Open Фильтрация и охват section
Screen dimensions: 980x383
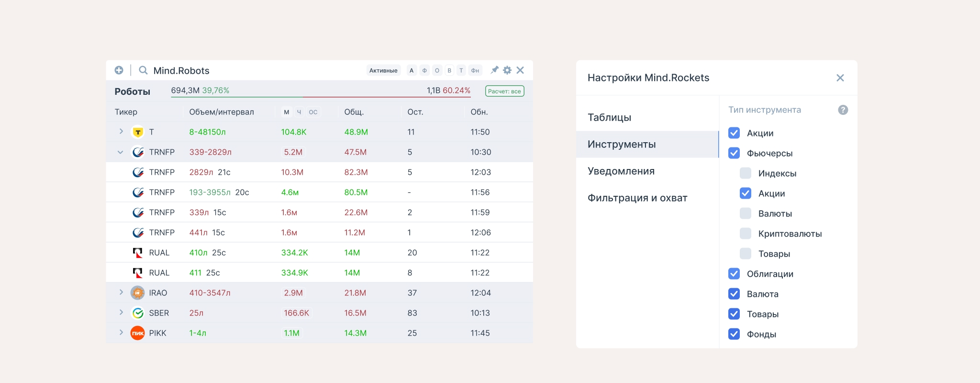(647, 198)
